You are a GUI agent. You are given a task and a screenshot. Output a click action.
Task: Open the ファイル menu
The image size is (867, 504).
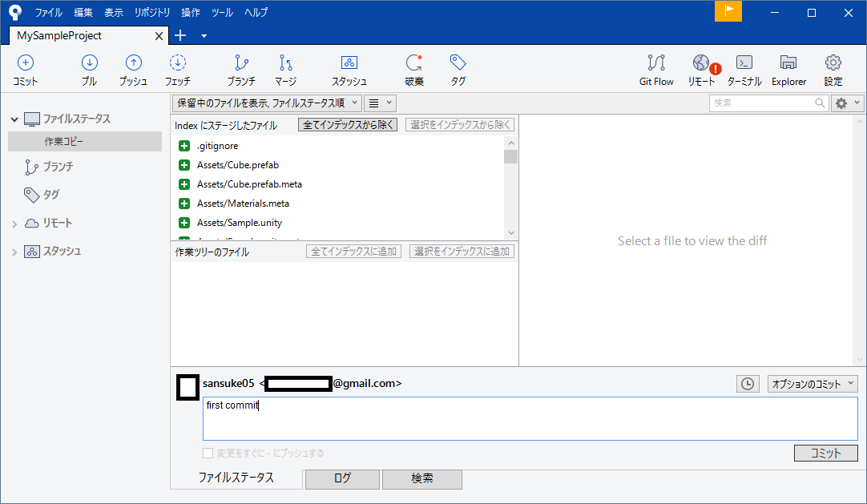tap(49, 12)
